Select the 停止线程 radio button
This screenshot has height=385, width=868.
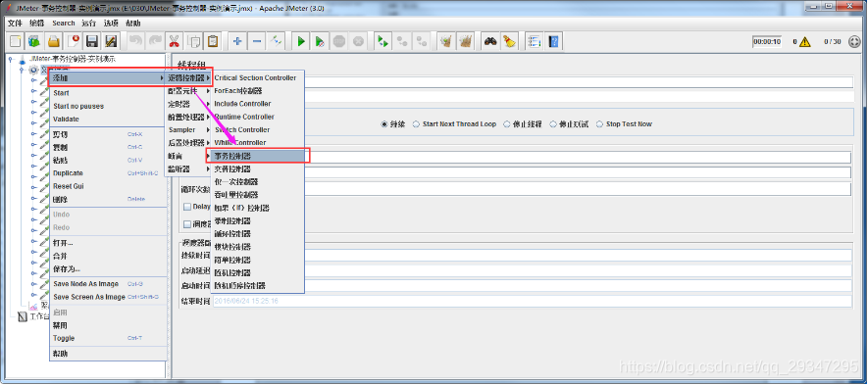tap(506, 124)
